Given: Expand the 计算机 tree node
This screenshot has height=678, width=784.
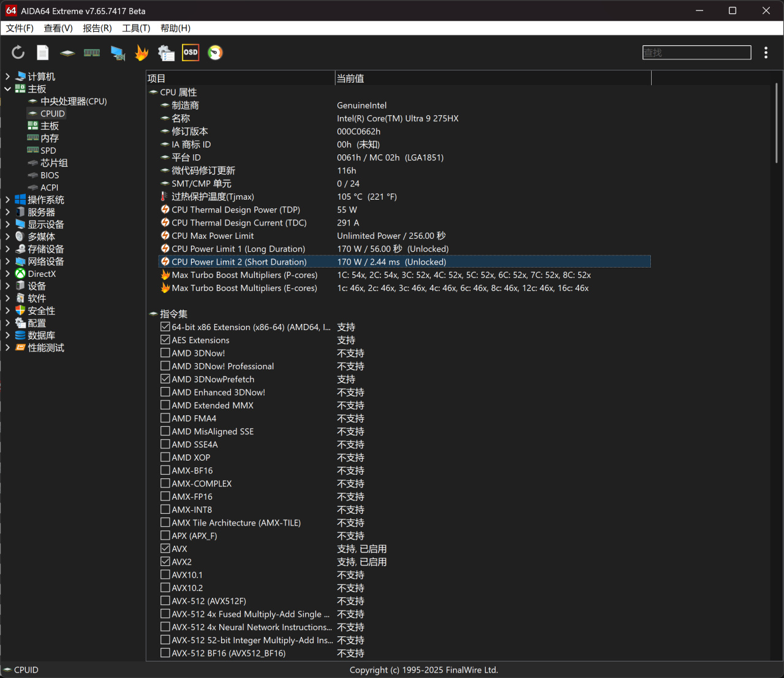Looking at the screenshot, I should coord(7,77).
